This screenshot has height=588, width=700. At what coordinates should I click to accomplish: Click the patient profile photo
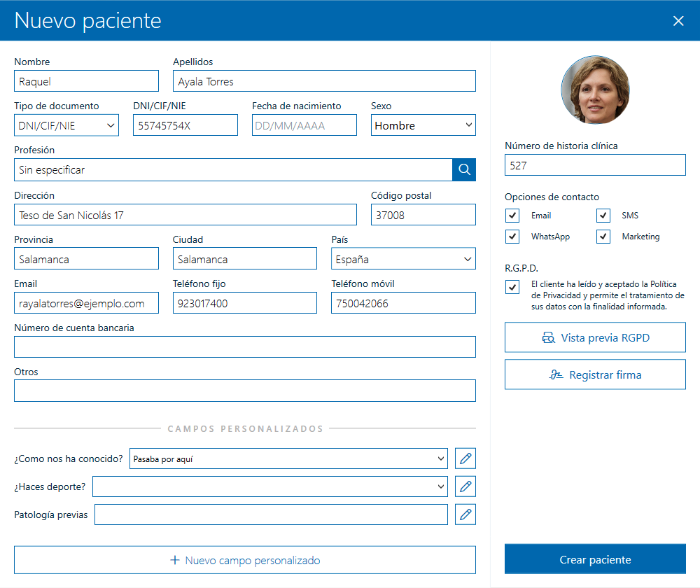595,90
